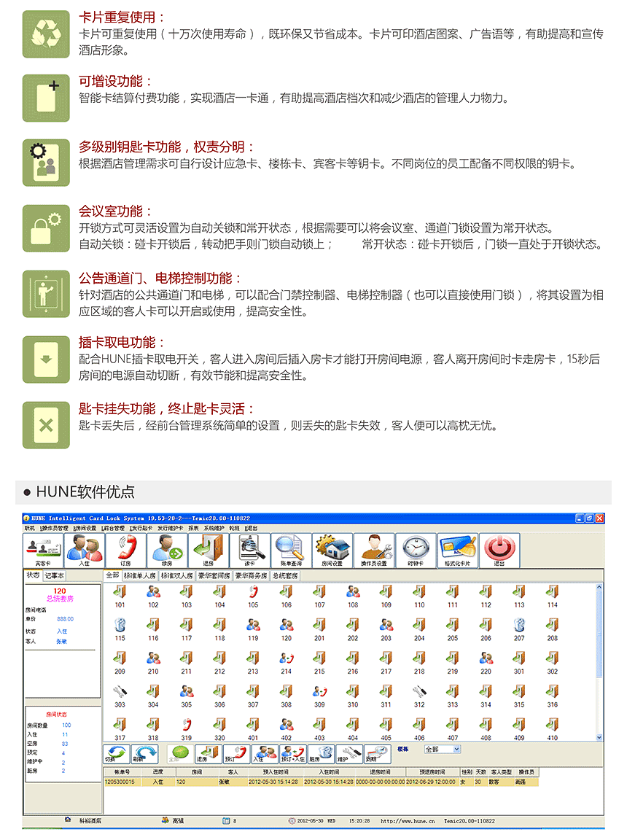Screen dimensions: 627x840
Task: Click the 宾客卡 guest card toolbar icon
Action: pyautogui.click(x=43, y=551)
